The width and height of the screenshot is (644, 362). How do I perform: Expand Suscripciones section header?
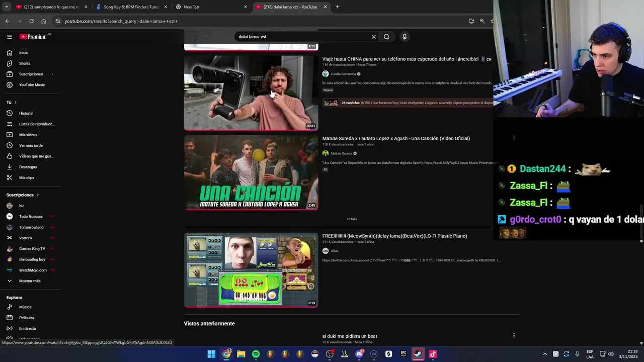pos(23,195)
